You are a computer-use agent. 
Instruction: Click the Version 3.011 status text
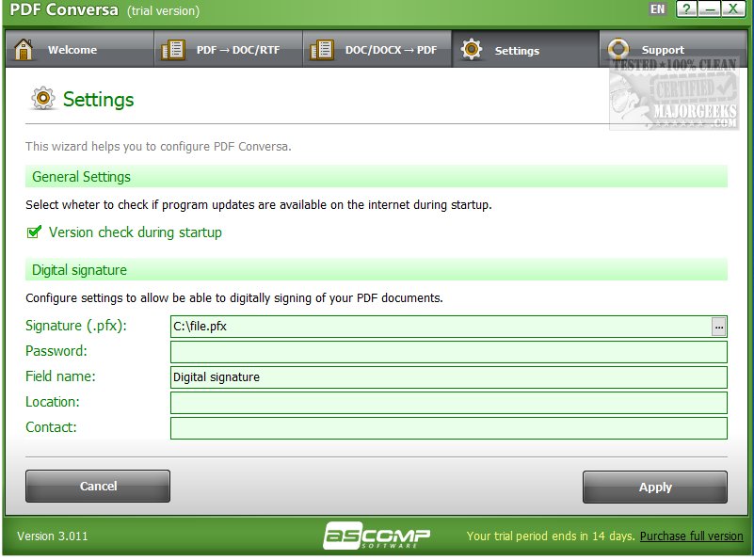(x=53, y=536)
